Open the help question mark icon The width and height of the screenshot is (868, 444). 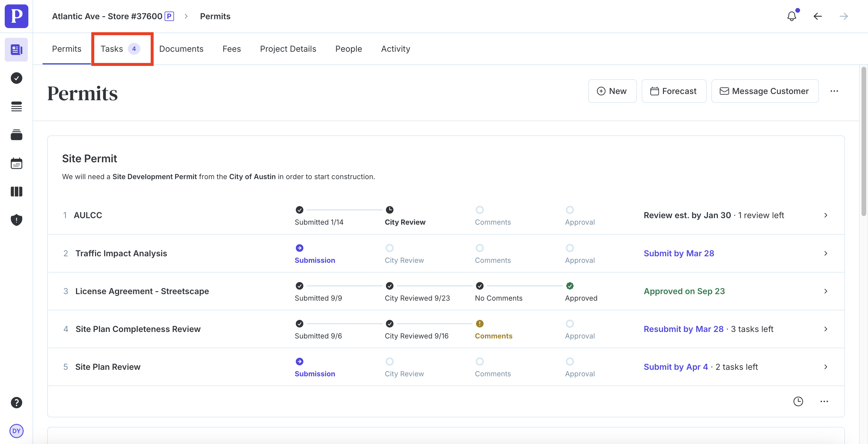tap(16, 403)
